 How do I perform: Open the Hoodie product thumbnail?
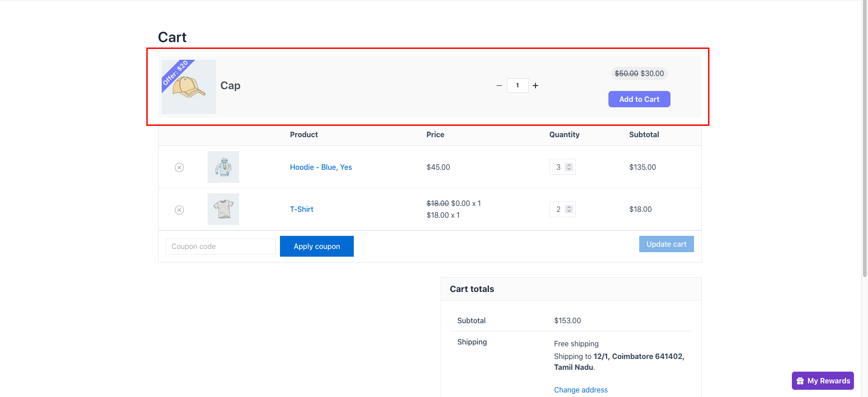coord(223,167)
